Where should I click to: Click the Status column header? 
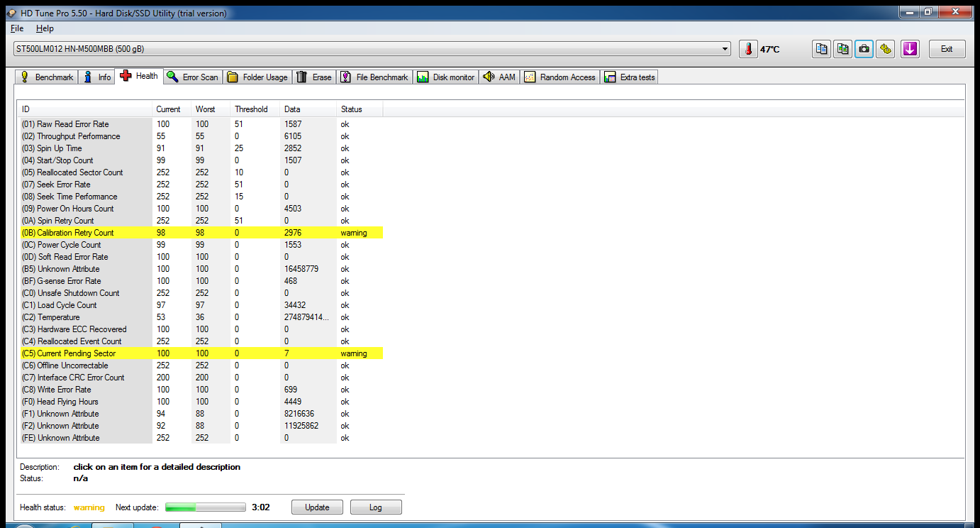coord(360,109)
